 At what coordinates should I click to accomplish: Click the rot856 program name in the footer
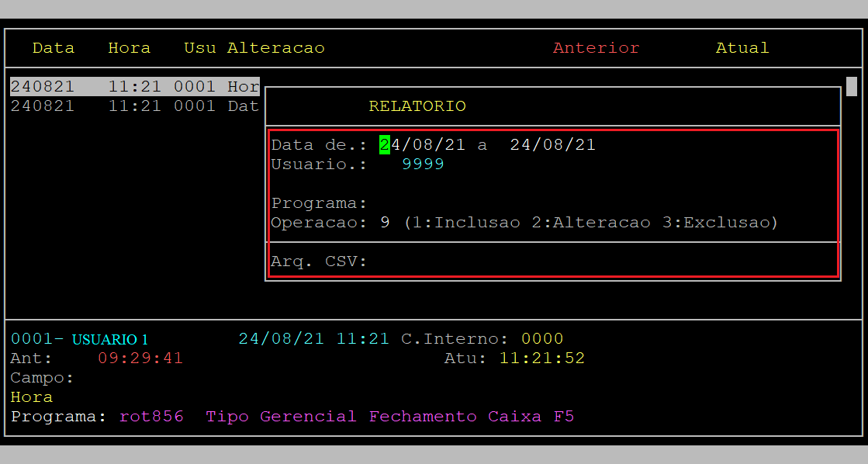point(151,417)
